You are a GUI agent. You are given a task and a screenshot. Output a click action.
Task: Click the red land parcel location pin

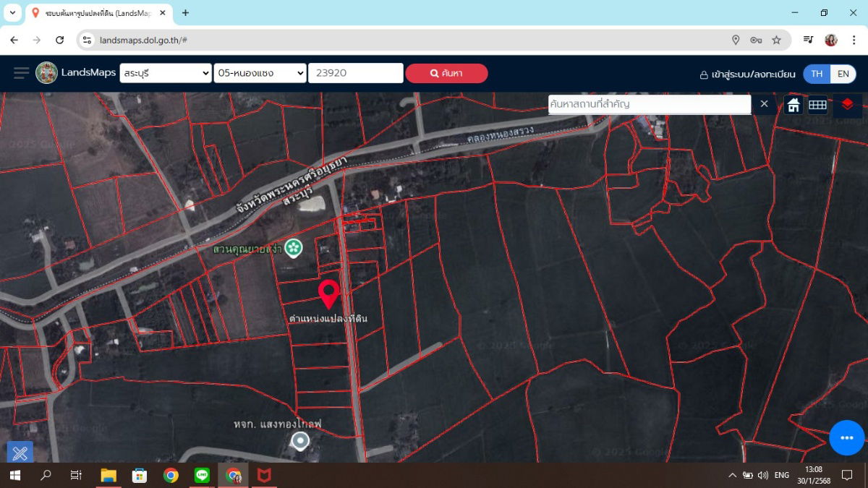pos(329,293)
